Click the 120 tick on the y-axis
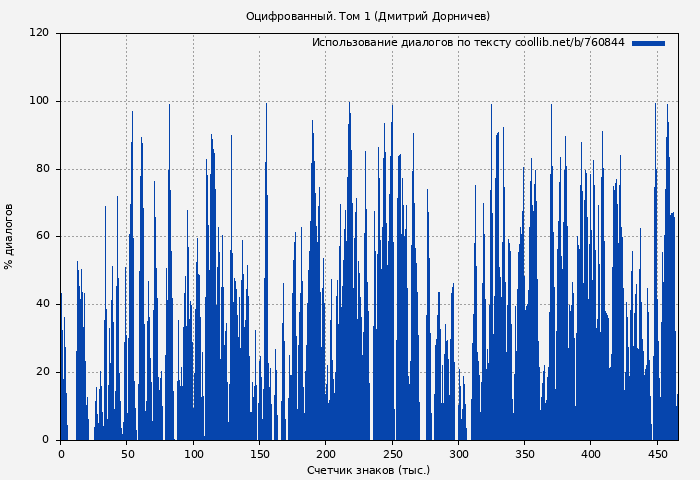 coord(39,33)
